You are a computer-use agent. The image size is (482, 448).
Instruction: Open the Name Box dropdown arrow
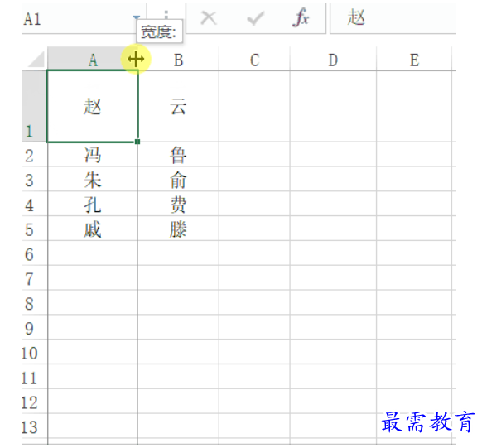(x=136, y=17)
